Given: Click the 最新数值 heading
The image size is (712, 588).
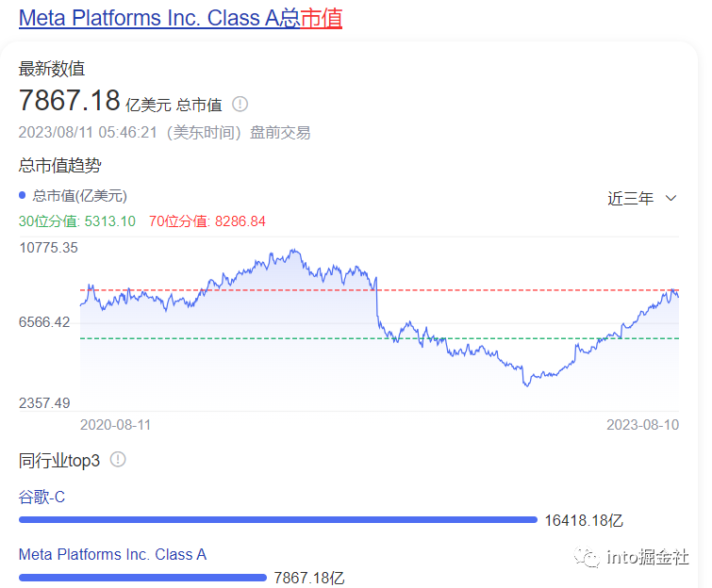Looking at the screenshot, I should (x=52, y=69).
